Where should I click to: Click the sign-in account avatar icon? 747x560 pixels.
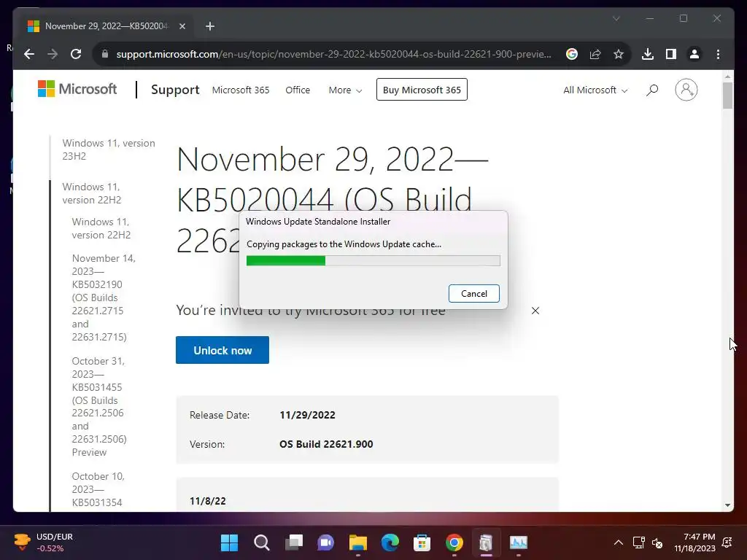[686, 90]
